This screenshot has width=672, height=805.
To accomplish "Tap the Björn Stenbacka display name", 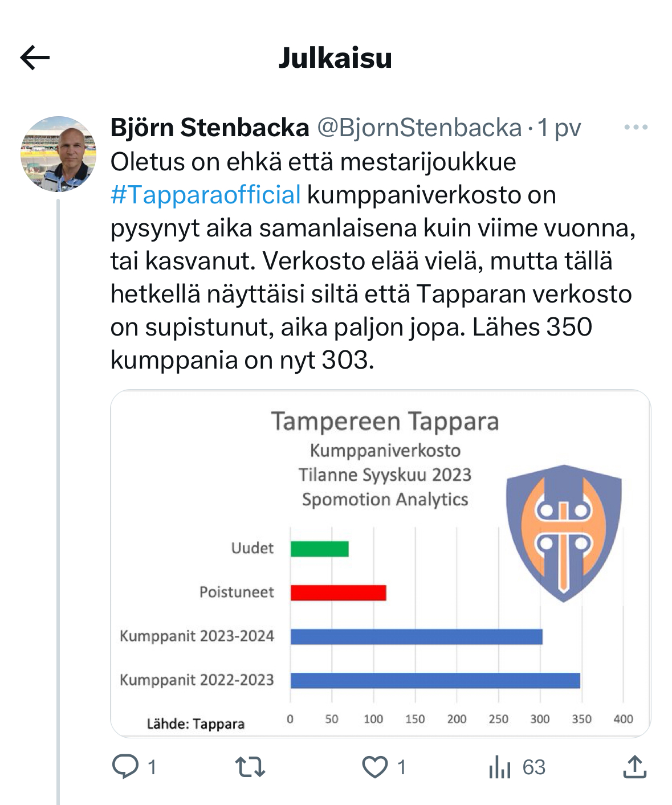I will (210, 128).
